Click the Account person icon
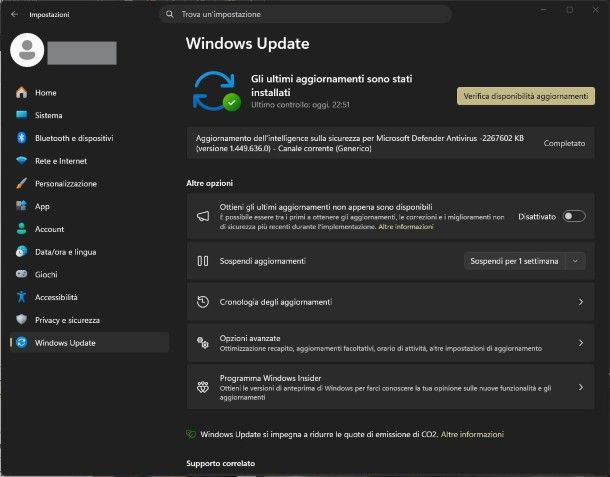610x477 pixels. coord(22,229)
